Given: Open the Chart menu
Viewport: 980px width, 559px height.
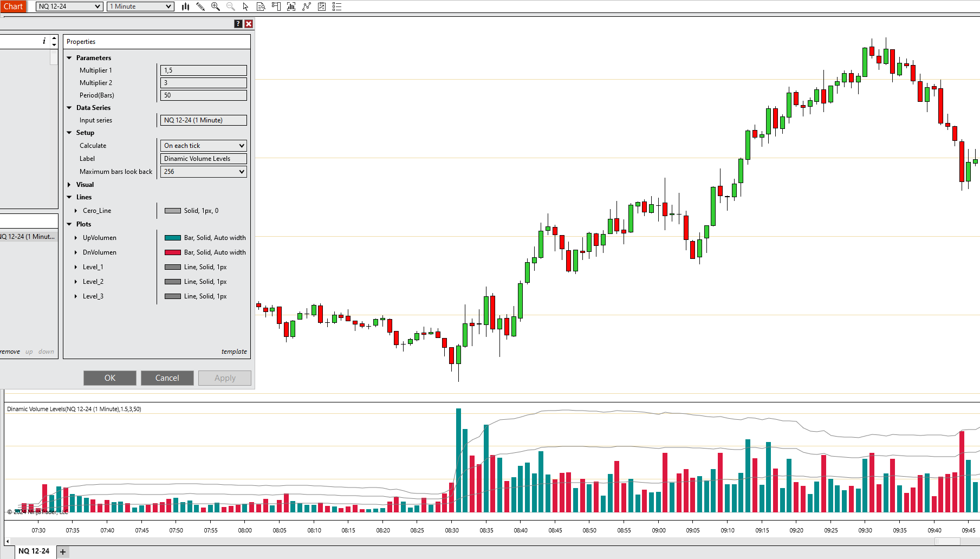Looking at the screenshot, I should 13,6.
